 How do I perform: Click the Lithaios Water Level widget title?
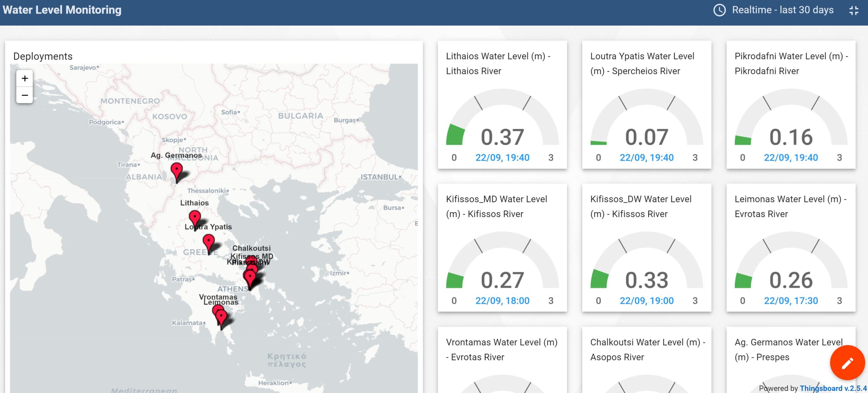click(x=498, y=63)
